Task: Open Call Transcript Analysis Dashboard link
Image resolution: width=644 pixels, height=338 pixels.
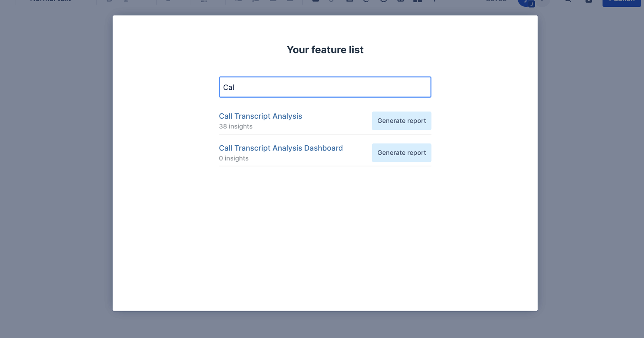Action: coord(281,148)
